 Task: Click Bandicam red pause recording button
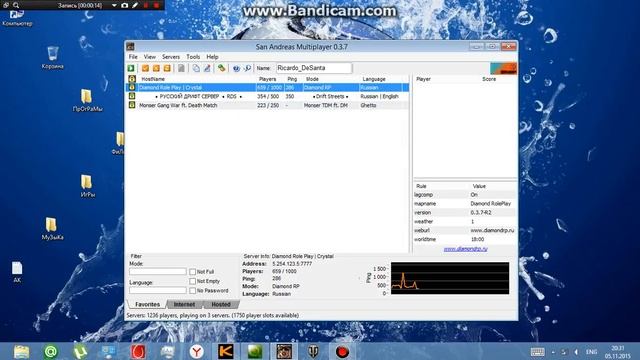(x=146, y=5)
